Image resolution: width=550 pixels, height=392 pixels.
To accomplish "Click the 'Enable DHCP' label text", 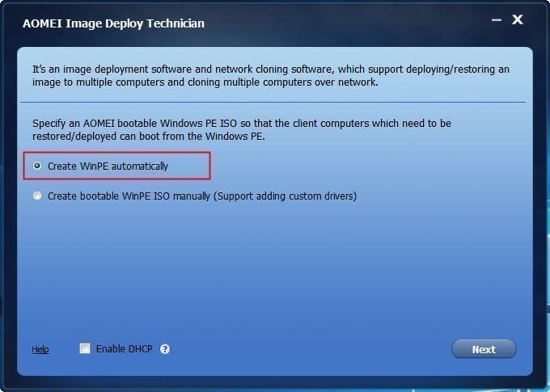I will (125, 349).
